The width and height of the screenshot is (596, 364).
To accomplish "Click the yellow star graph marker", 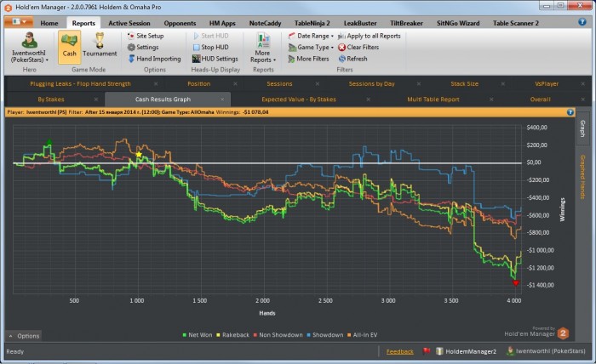I will click(x=139, y=155).
